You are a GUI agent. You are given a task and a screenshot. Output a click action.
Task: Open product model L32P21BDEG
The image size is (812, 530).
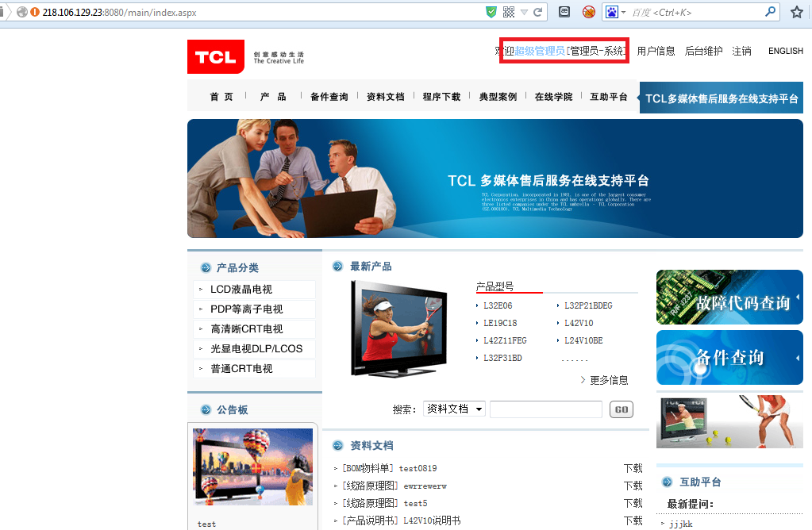(588, 306)
